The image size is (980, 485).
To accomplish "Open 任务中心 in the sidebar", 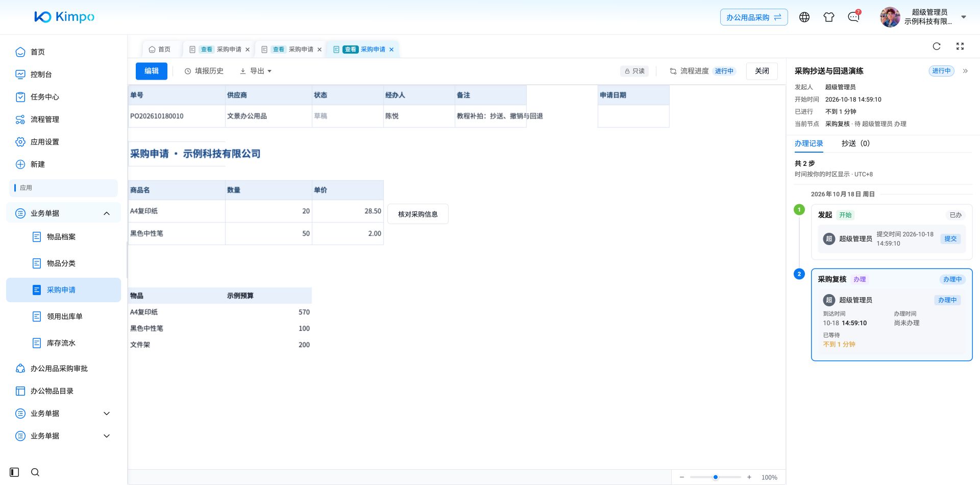I will [63, 97].
